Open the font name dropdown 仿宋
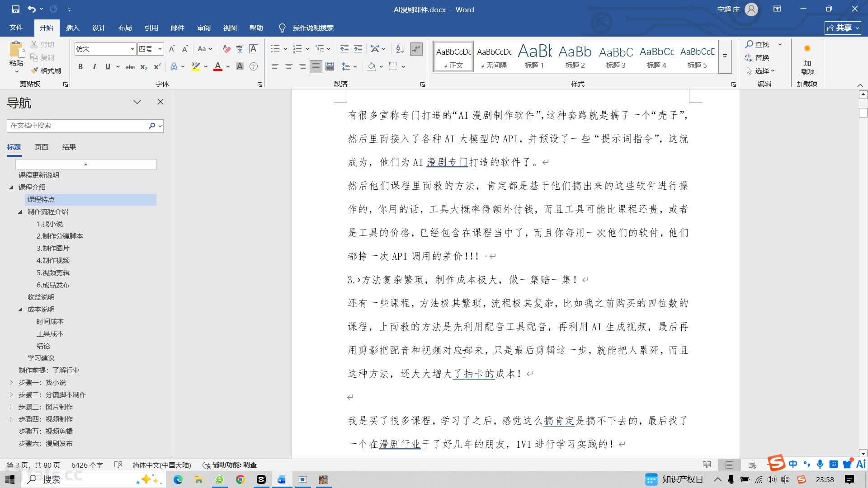868x488 pixels. tap(132, 49)
